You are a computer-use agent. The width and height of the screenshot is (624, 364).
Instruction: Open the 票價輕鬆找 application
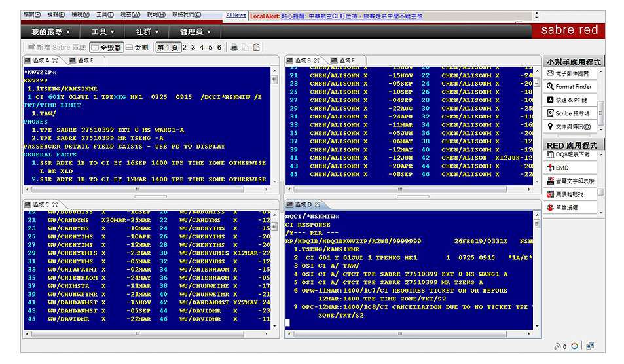[569, 194]
